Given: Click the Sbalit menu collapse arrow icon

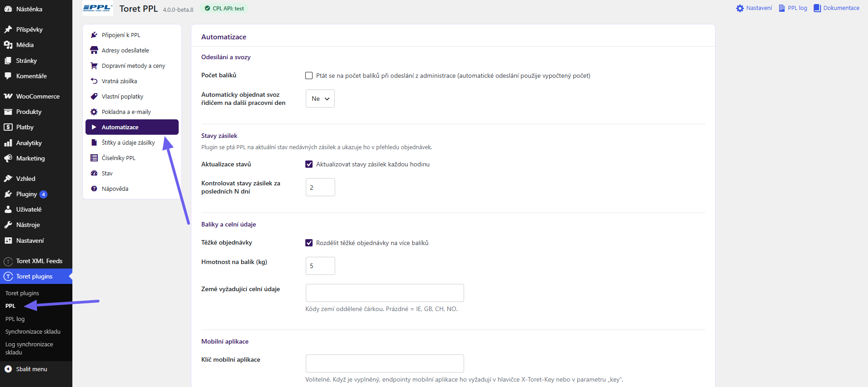Looking at the screenshot, I should click(x=8, y=369).
